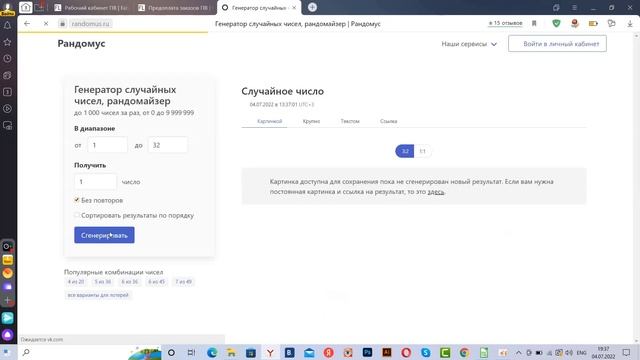Open the downloads arrow icon
640x360 pixels.
coord(630,24)
